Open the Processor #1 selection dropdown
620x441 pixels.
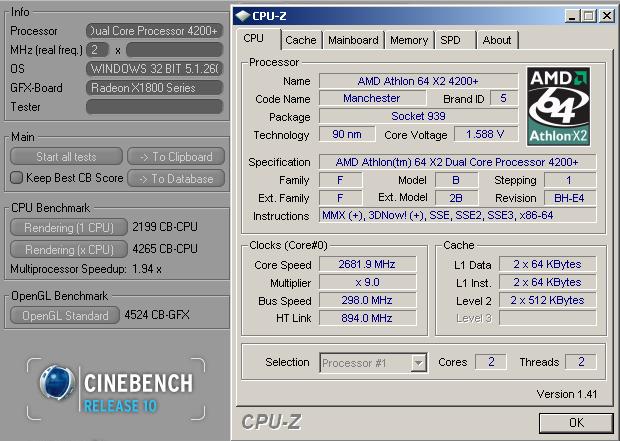[373, 363]
